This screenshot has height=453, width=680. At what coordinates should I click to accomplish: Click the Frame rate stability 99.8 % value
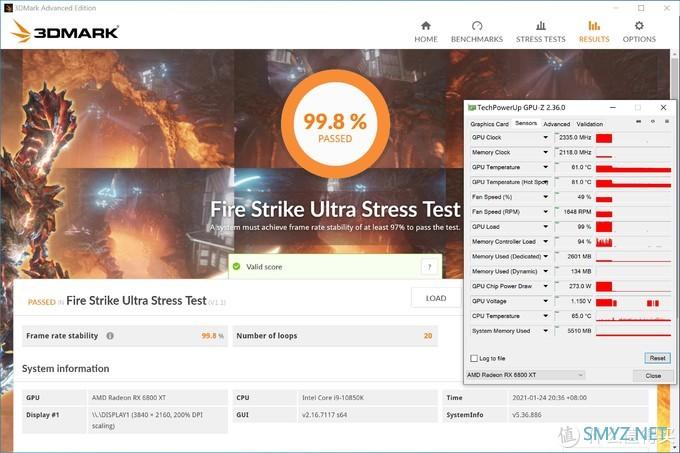tap(212, 336)
